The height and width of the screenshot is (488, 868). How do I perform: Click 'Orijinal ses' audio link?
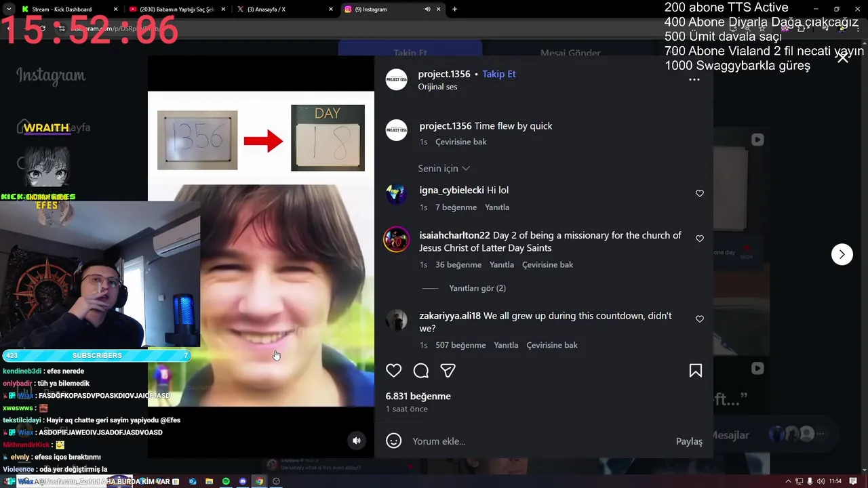click(x=437, y=87)
